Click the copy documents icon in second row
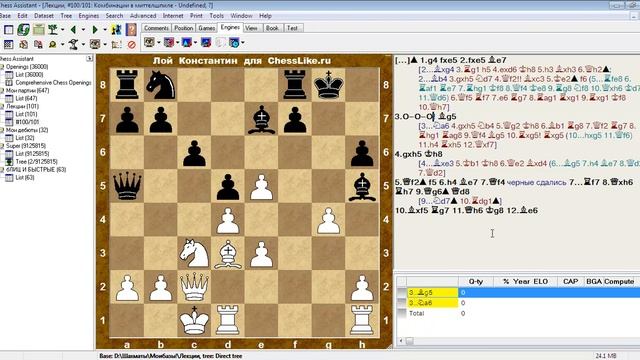 tap(24, 44)
